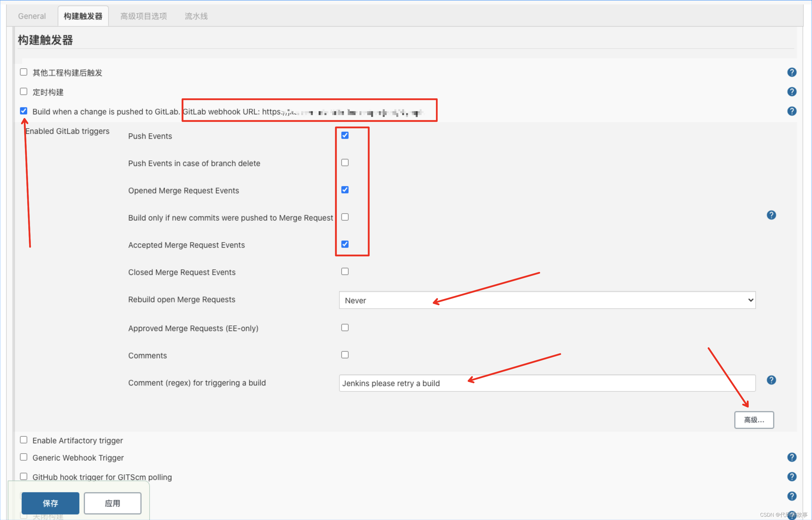This screenshot has width=812, height=520.
Task: Check Build only if new commits were pushed
Action: pos(345,217)
